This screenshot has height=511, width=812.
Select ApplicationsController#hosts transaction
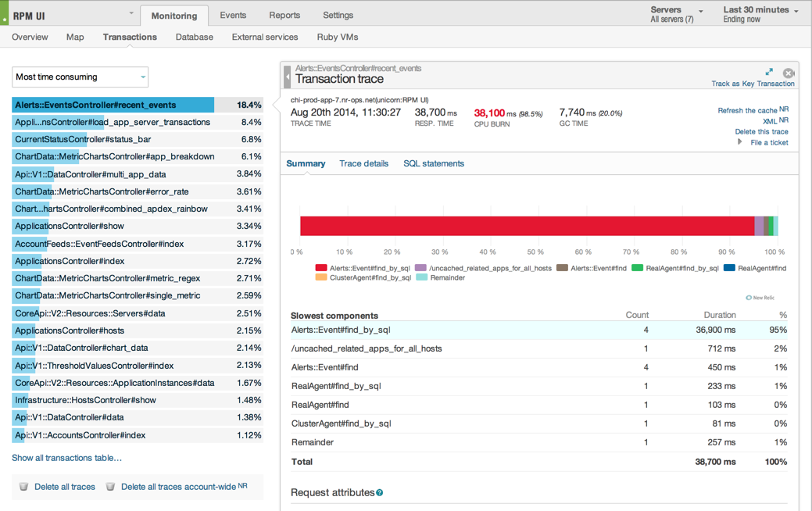(x=138, y=331)
